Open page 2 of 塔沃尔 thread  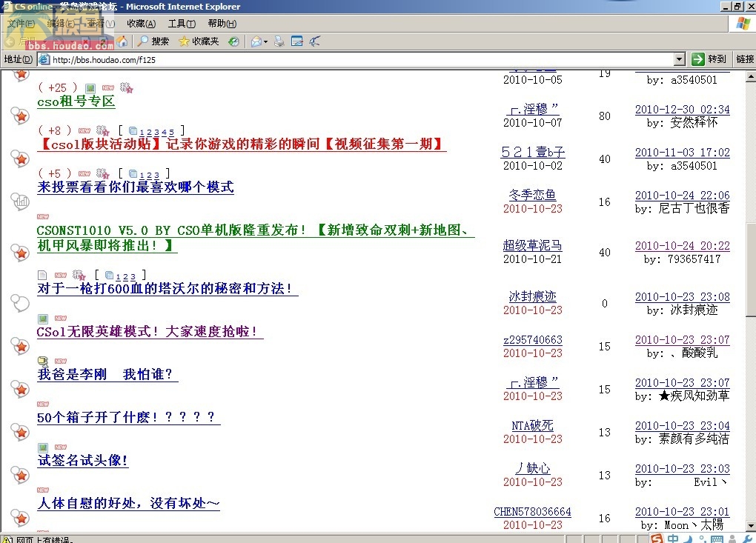125,277
